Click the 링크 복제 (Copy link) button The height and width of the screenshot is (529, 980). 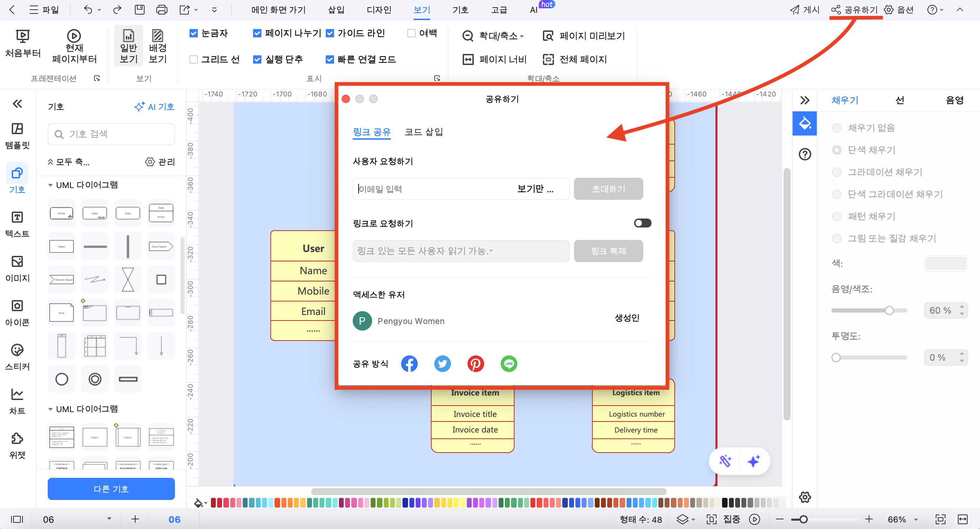point(608,251)
